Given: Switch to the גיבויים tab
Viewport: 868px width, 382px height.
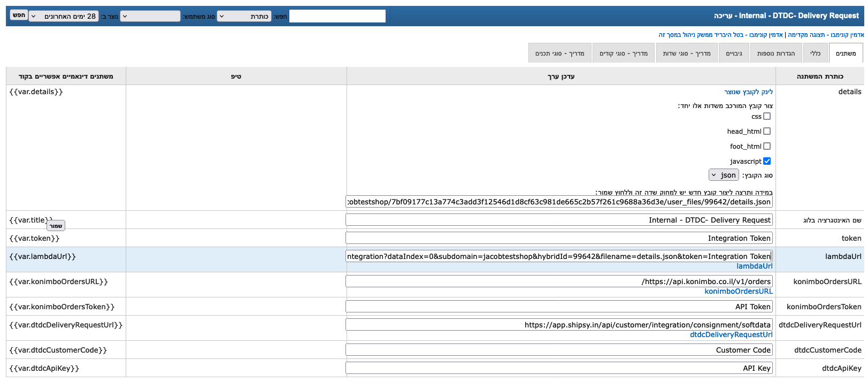Looking at the screenshot, I should pyautogui.click(x=734, y=54).
